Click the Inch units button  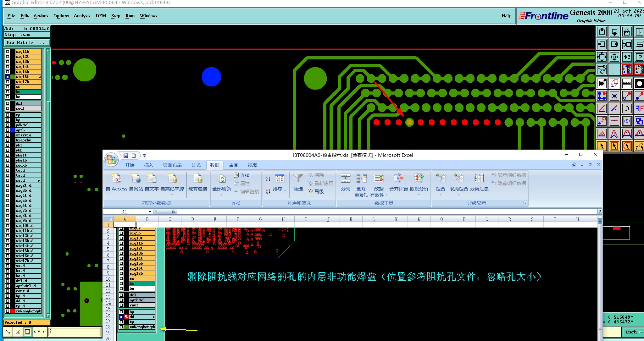(x=631, y=332)
